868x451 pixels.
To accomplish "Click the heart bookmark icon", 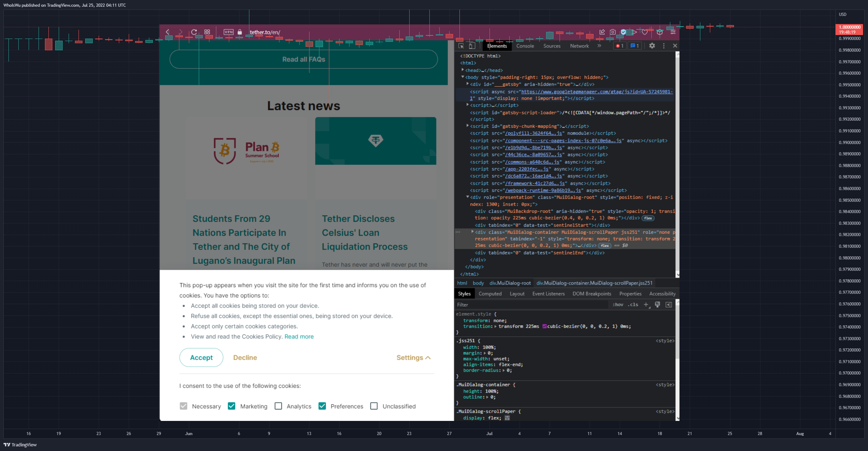I will (x=645, y=32).
